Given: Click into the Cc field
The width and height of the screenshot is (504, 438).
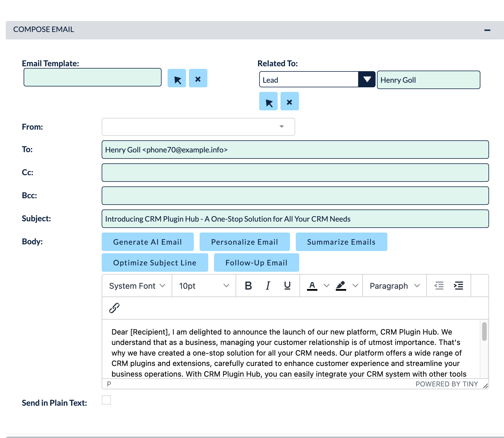Looking at the screenshot, I should pos(295,173).
